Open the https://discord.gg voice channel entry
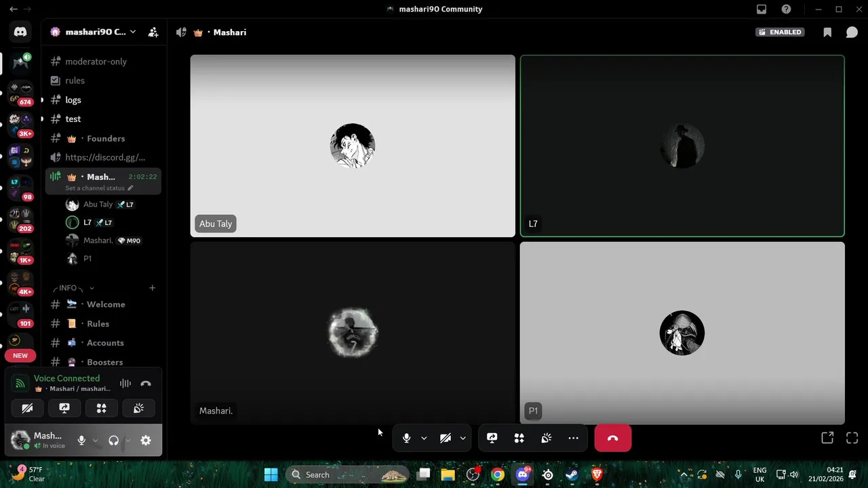The image size is (868, 488). [103, 157]
